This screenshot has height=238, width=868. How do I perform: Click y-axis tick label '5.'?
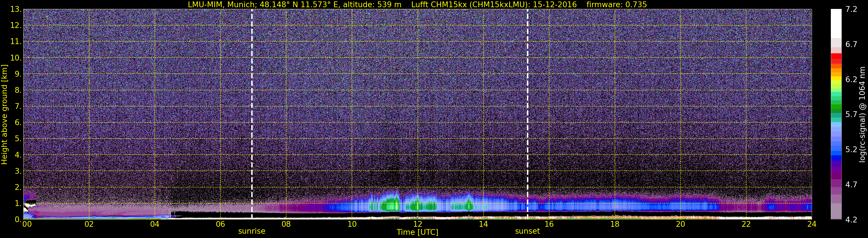tap(18, 139)
